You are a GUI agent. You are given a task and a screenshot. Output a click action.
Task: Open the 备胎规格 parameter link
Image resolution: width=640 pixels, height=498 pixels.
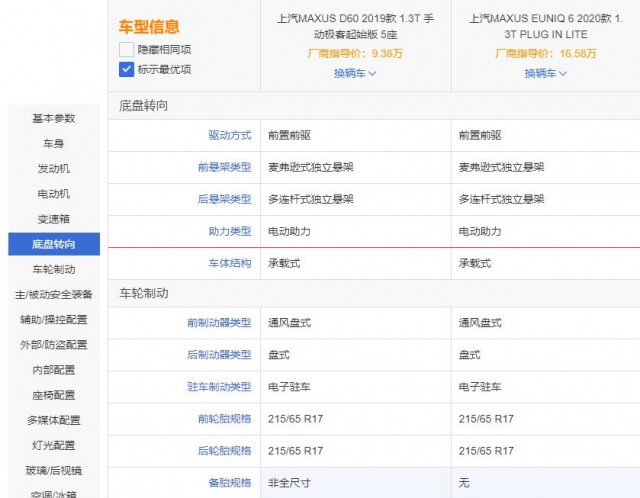(x=230, y=483)
